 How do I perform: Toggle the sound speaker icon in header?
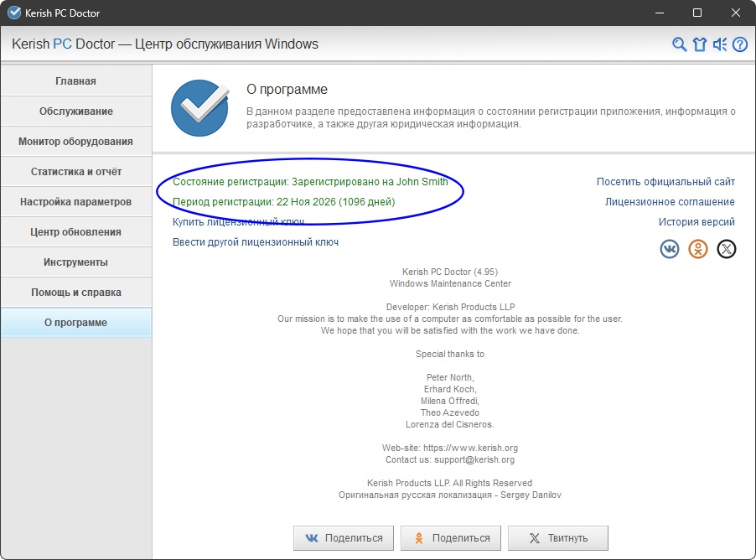(720, 44)
